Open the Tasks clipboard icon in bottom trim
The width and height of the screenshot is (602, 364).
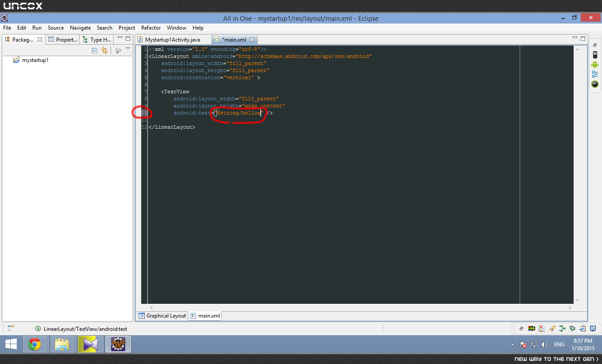click(583, 329)
